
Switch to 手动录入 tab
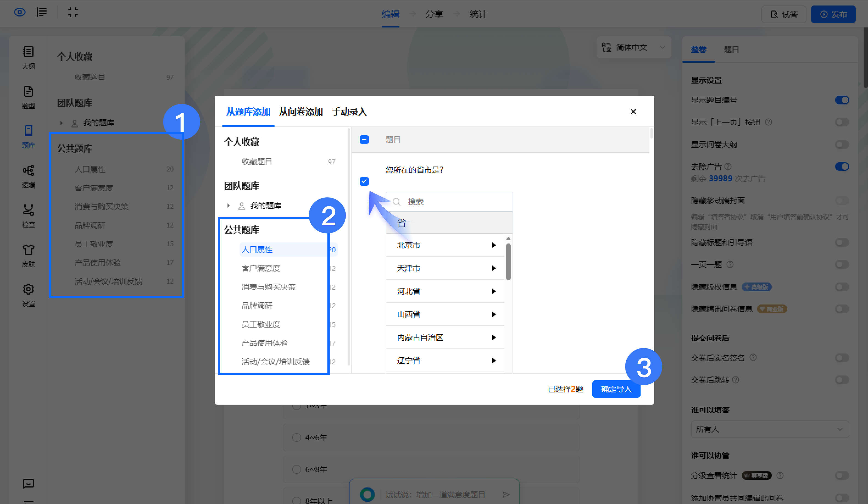point(349,112)
